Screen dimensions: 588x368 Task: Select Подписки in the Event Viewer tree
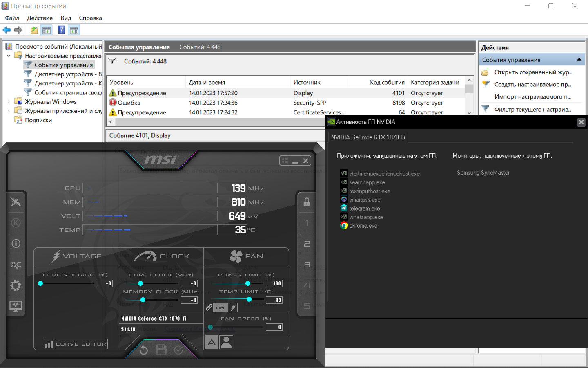pos(38,120)
